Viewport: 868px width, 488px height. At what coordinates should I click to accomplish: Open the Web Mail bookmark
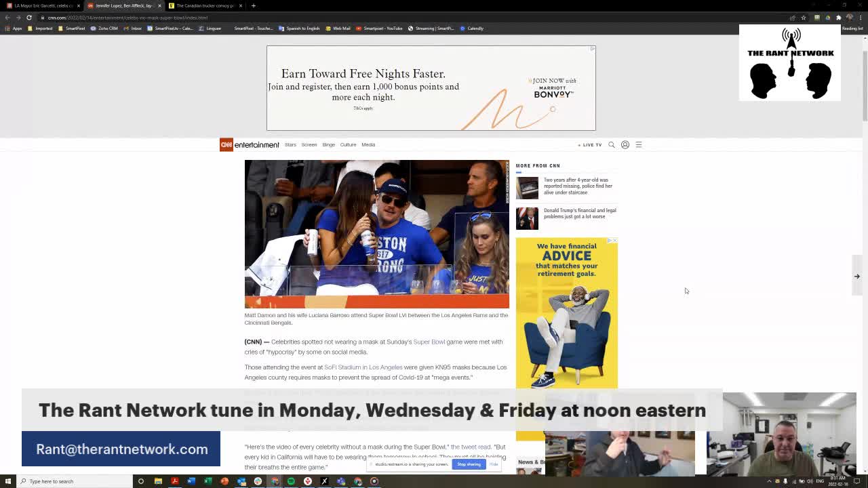point(338,28)
